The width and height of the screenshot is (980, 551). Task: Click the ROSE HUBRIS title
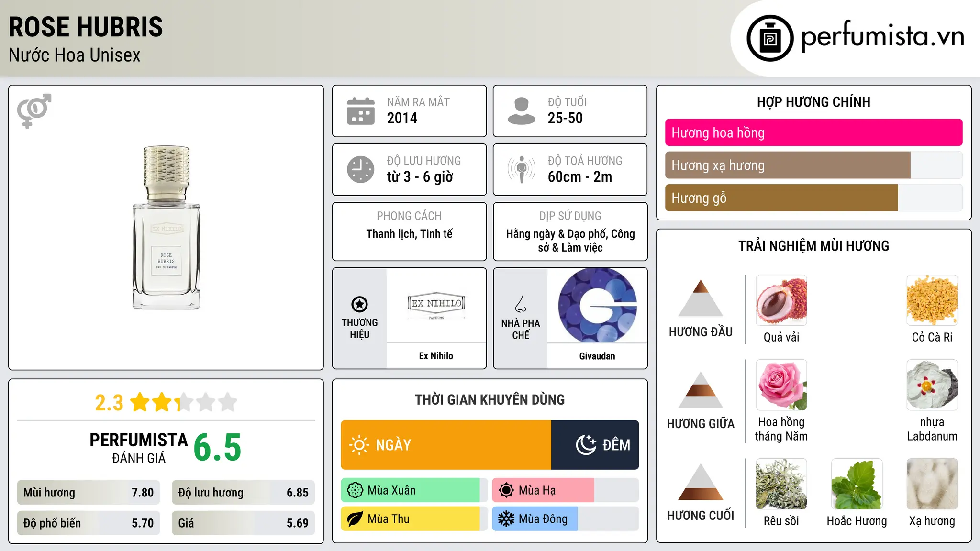pos(86,27)
